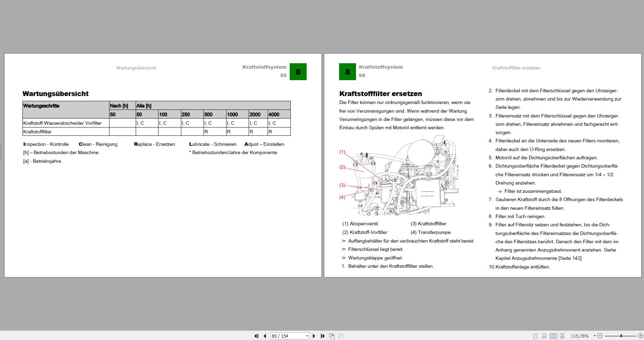Click the text Filterschlüssel liegt bereit
This screenshot has width=644, height=340.
pos(376,249)
